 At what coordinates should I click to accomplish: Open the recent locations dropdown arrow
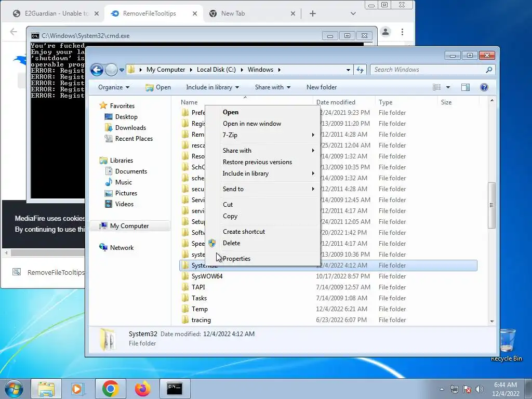[x=122, y=70]
